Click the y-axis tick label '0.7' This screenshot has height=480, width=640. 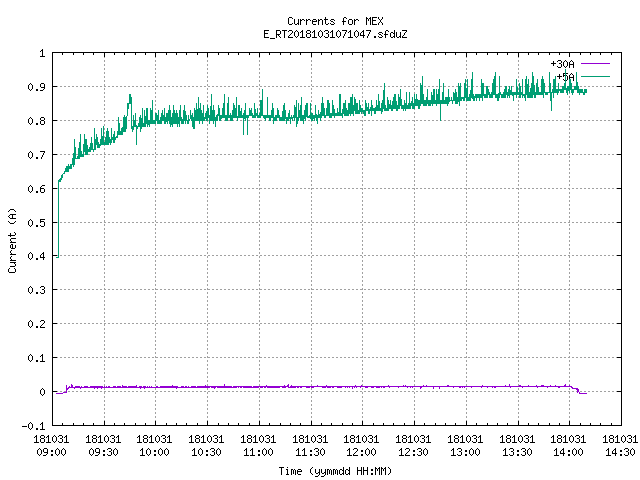coord(36,155)
